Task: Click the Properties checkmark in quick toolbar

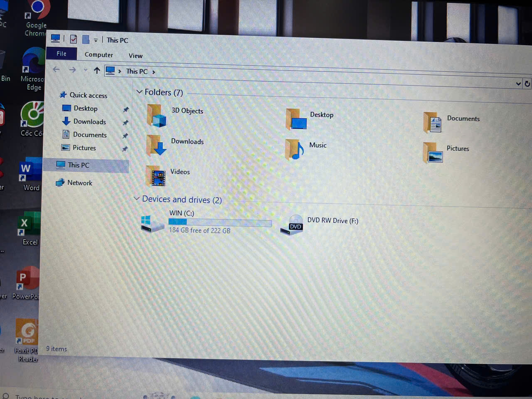Action: pyautogui.click(x=74, y=39)
